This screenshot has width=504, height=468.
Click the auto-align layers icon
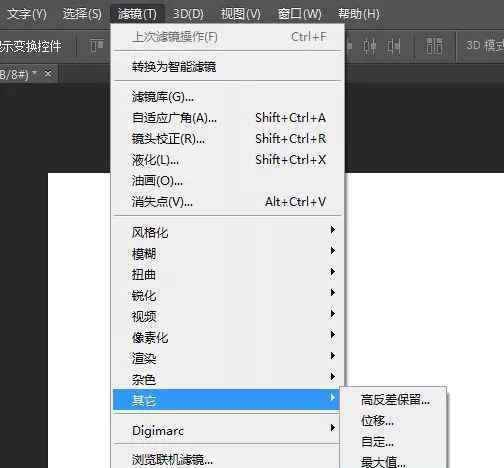tap(434, 46)
